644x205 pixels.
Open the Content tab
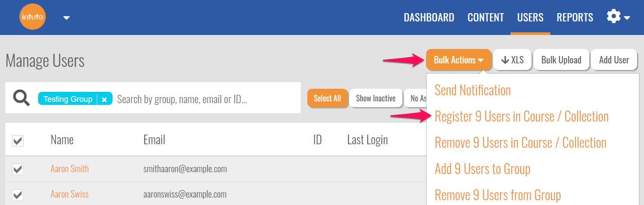486,17
